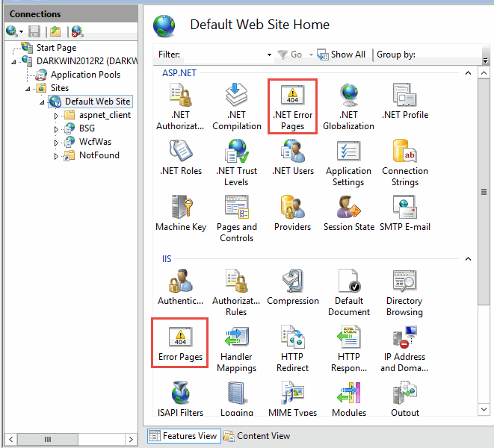The width and height of the screenshot is (494, 448).
Task: Switch to Features View tab
Action: point(185,436)
